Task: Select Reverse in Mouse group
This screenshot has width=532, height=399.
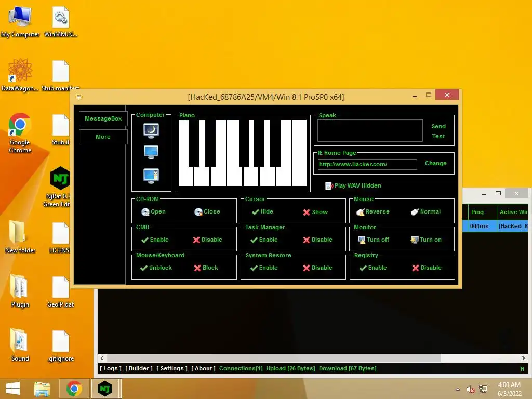Action: coord(373,212)
